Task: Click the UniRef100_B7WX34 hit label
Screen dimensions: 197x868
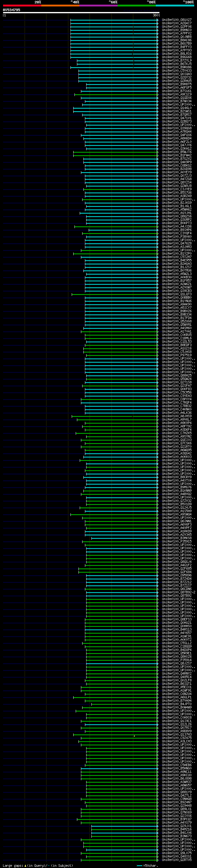Action: pyautogui.click(x=176, y=101)
